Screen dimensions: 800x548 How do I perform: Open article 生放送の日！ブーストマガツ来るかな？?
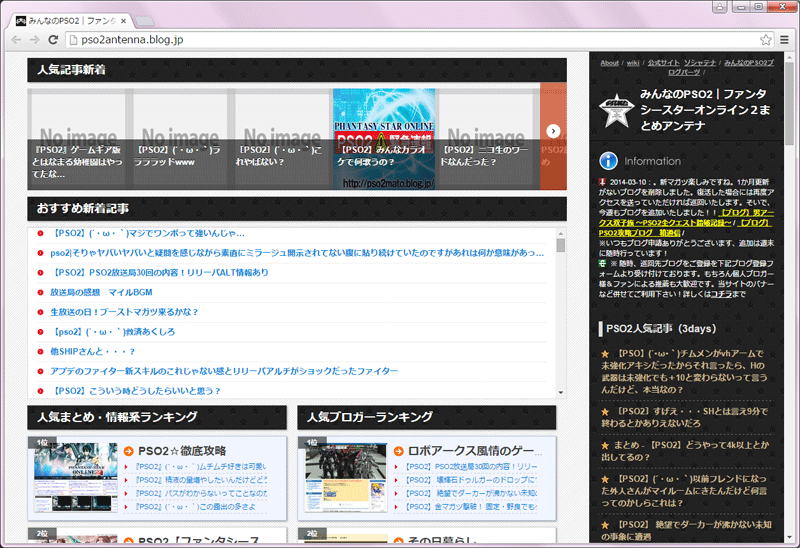124,312
